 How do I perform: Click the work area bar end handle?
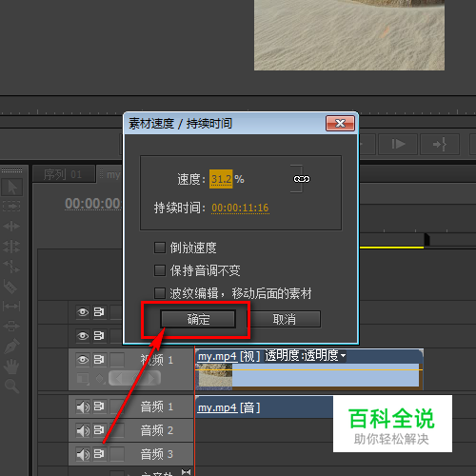click(426, 239)
